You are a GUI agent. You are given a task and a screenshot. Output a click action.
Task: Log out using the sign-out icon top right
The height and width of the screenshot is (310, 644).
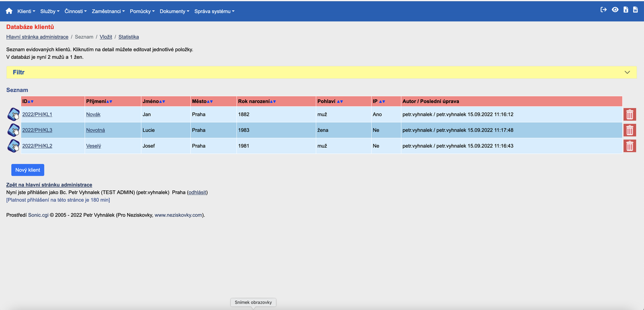604,10
